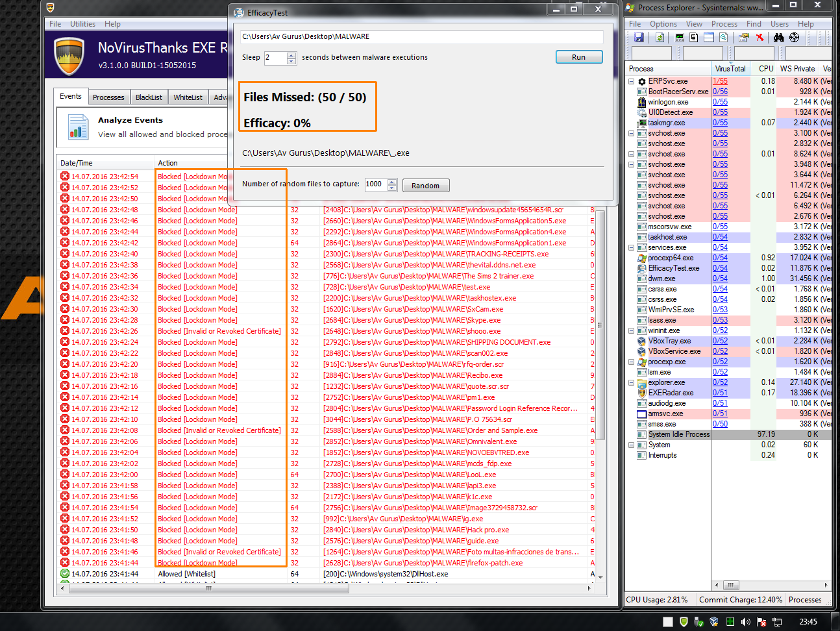The image size is (840, 631).
Task: Click the Random button in EfficacyTest
Action: coord(426,186)
